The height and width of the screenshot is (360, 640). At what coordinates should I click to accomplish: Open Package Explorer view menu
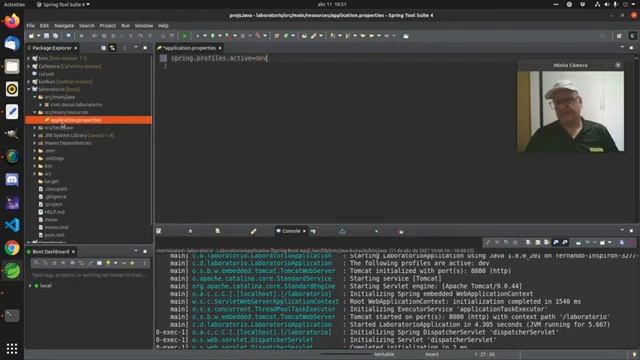pos(124,48)
